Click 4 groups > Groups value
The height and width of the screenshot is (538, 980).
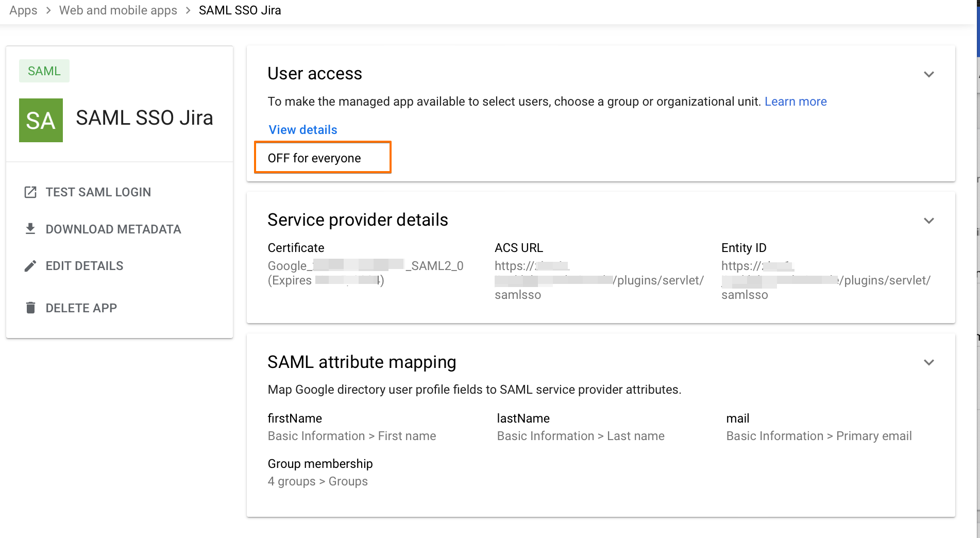coord(318,481)
